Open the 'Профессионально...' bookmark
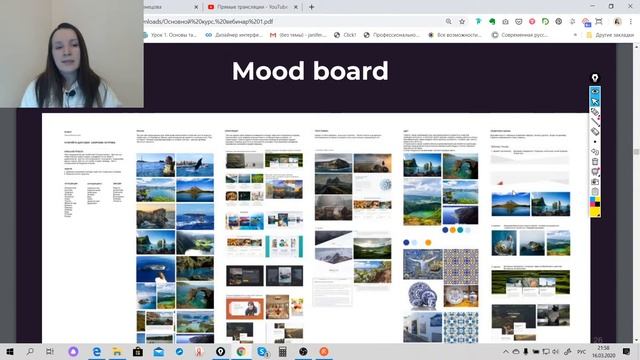The image size is (640, 360). tap(391, 35)
